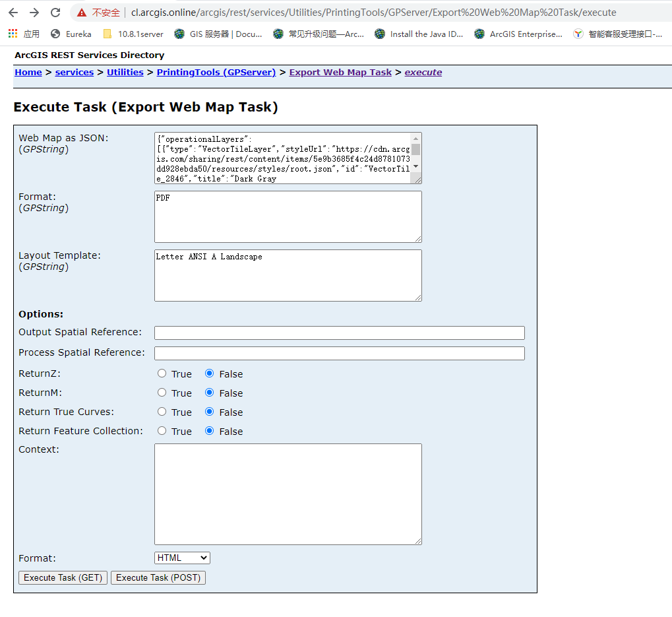Set ReturnZ to False
The width and height of the screenshot is (672, 617).
209,373
